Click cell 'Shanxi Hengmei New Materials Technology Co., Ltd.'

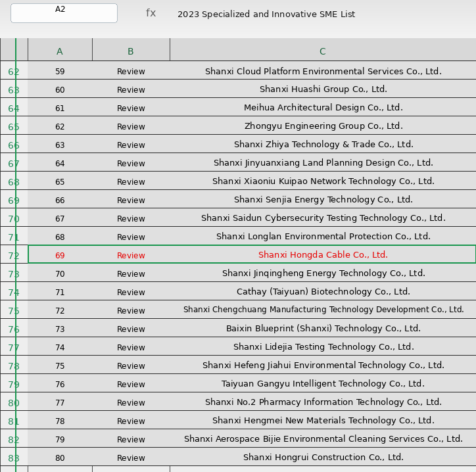[323, 421]
